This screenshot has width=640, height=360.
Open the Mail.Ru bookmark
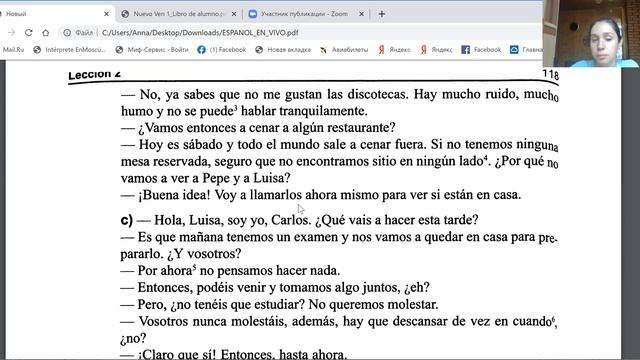pyautogui.click(x=12, y=49)
